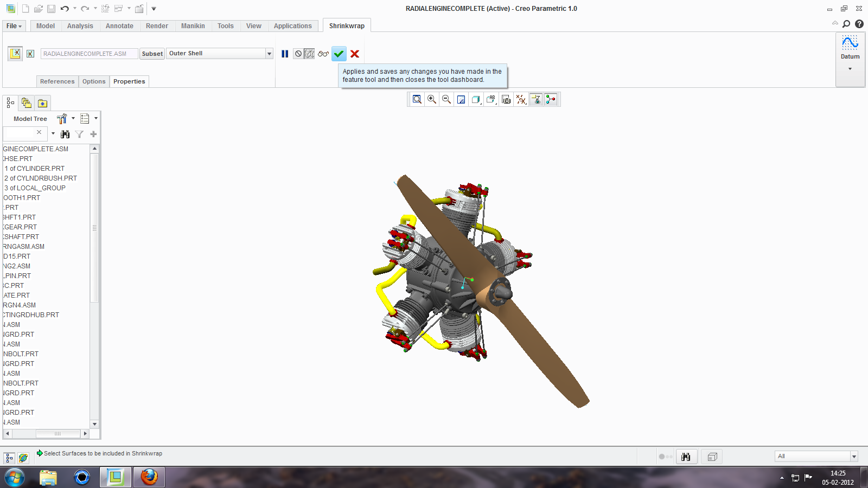
Task: Click the model tree filter funnel icon
Action: point(79,134)
